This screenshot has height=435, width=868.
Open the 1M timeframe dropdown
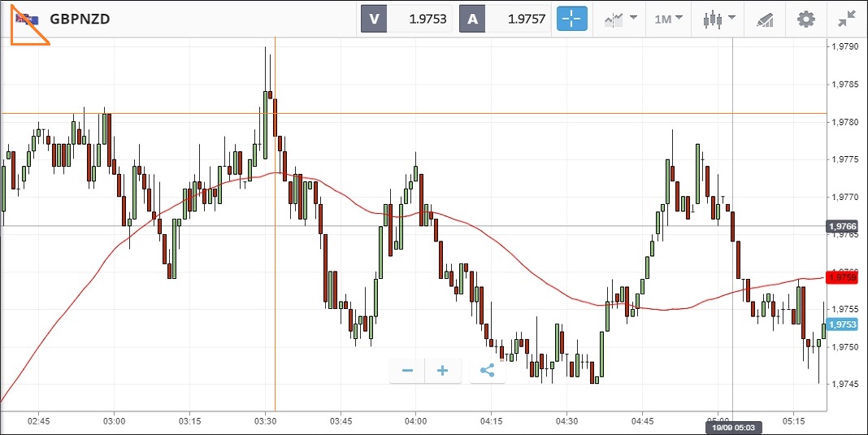coord(669,19)
